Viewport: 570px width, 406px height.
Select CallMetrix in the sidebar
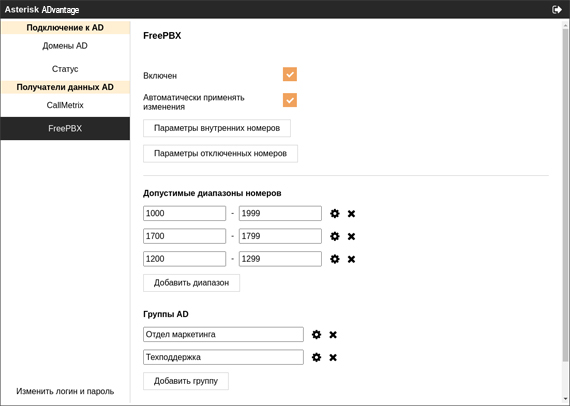(x=65, y=105)
